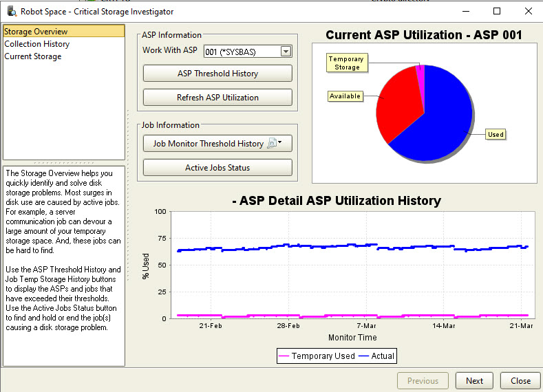Expand the Job Monitor Threshold History dropdown arrow
Viewport: 543px width, 392px height.
pos(280,142)
